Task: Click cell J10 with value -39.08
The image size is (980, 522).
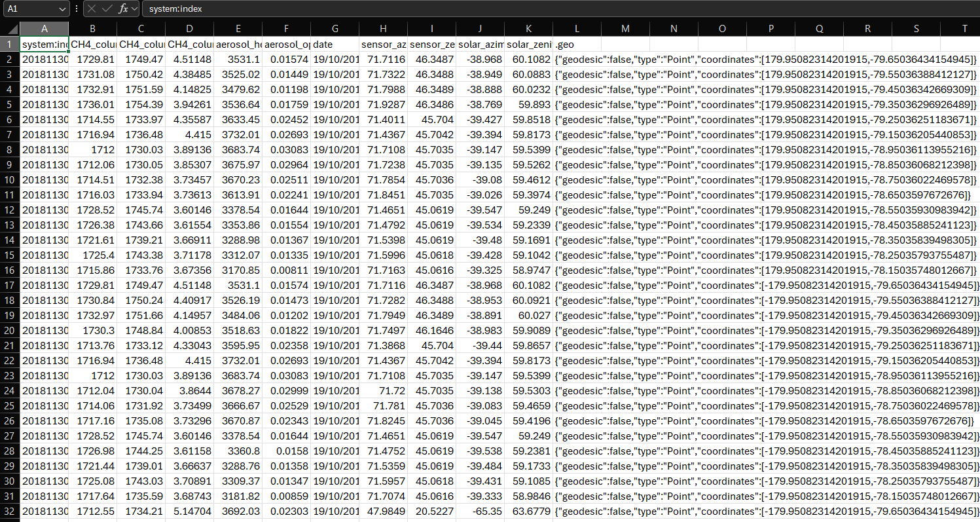Action: point(480,179)
